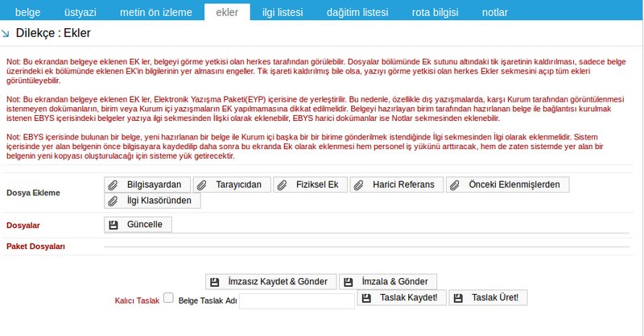Go to metin ön izleme tab
This screenshot has width=644, height=336.
pos(155,13)
